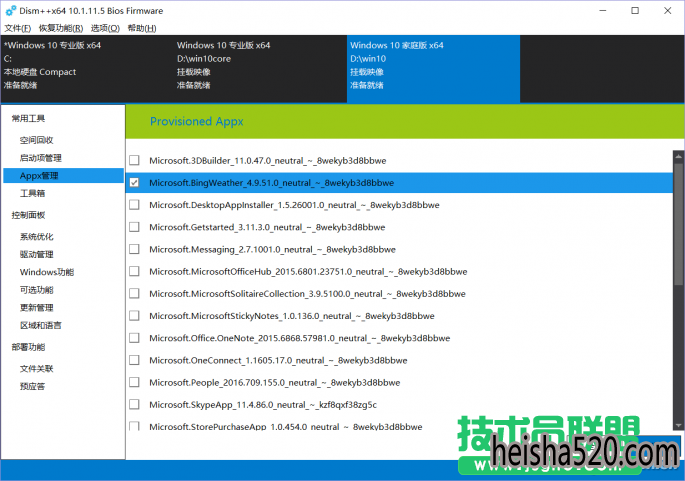Click the Appx list scrollbar down arrow
The width and height of the screenshot is (685, 481).
pyautogui.click(x=678, y=426)
